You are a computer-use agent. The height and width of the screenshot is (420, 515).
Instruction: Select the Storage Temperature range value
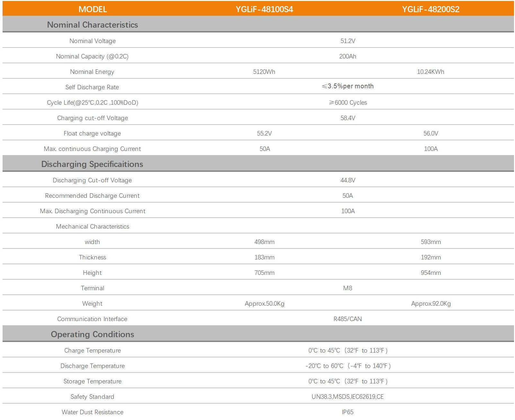click(x=348, y=381)
